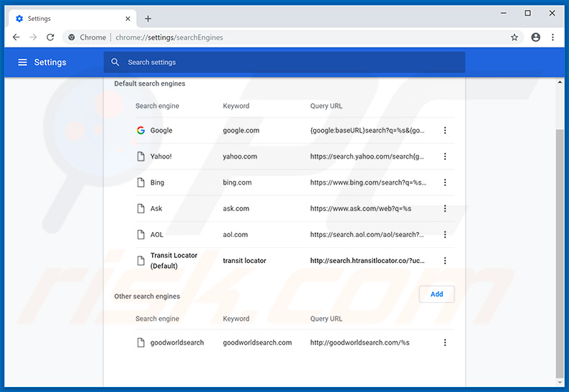This screenshot has height=392, width=569.
Task: Click the AOL page icon
Action: coord(140,235)
